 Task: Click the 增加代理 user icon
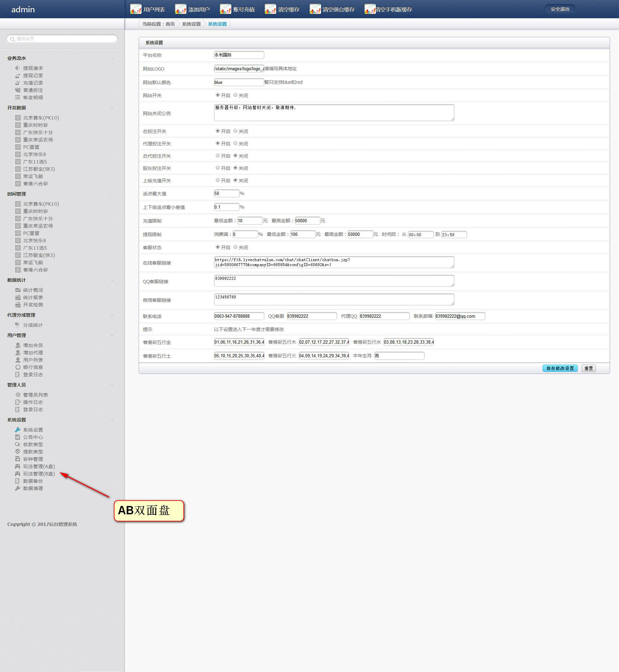pyautogui.click(x=18, y=353)
